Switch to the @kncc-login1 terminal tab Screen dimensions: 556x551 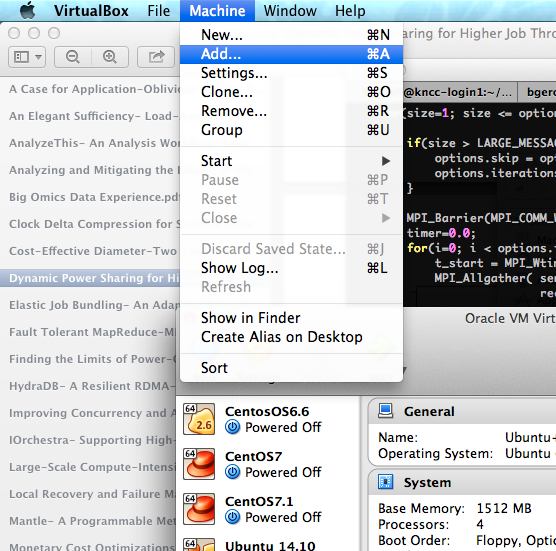tap(460, 92)
